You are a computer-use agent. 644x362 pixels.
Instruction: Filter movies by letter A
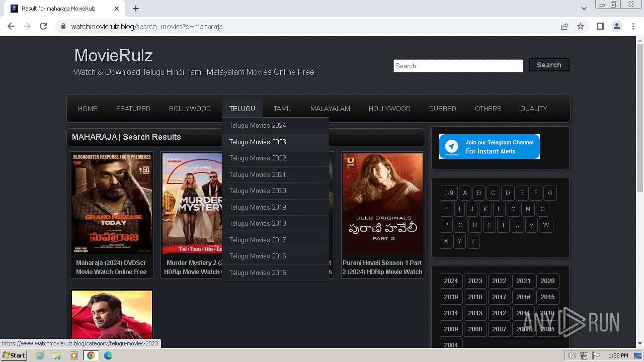(x=465, y=193)
